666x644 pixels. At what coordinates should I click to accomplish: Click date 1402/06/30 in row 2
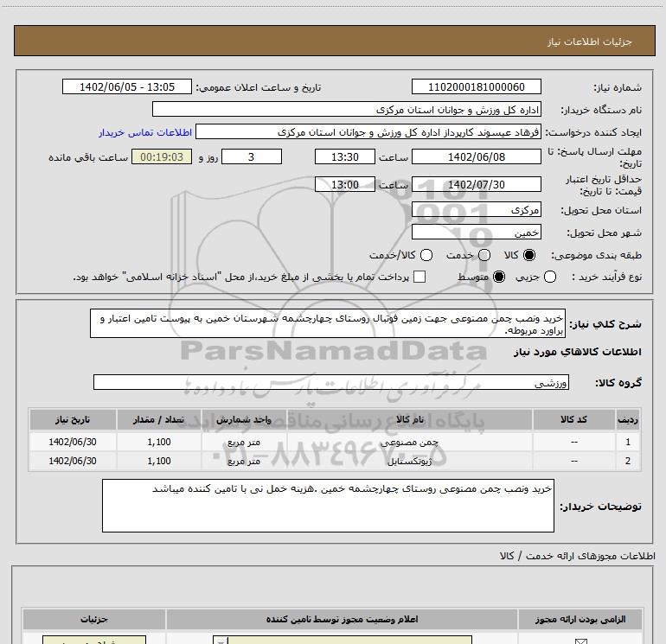click(73, 461)
